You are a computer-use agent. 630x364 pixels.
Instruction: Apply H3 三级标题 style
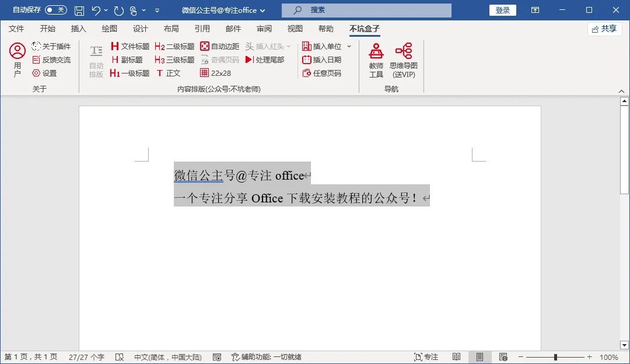click(174, 60)
